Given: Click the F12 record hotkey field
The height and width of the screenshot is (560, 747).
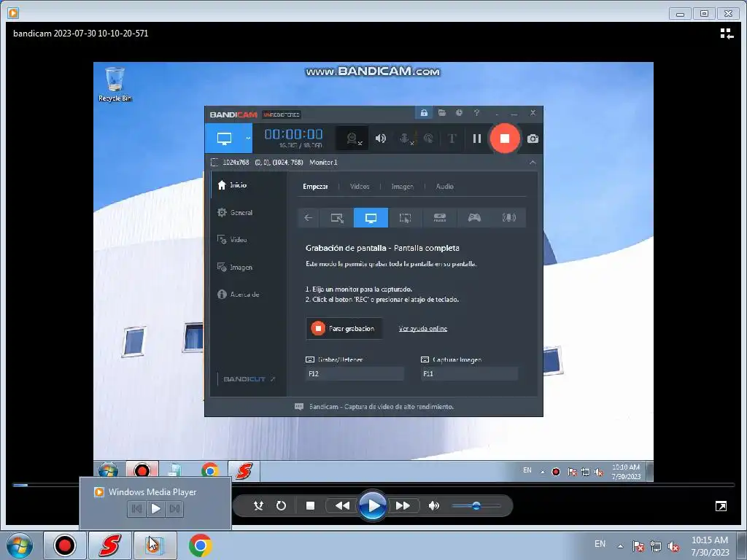Looking at the screenshot, I should point(355,374).
